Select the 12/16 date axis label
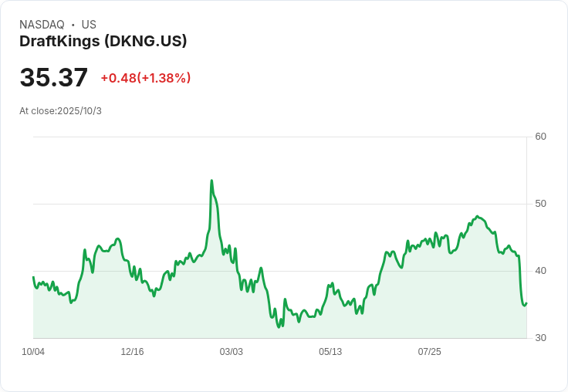Viewport: 568px width, 392px height. [132, 352]
